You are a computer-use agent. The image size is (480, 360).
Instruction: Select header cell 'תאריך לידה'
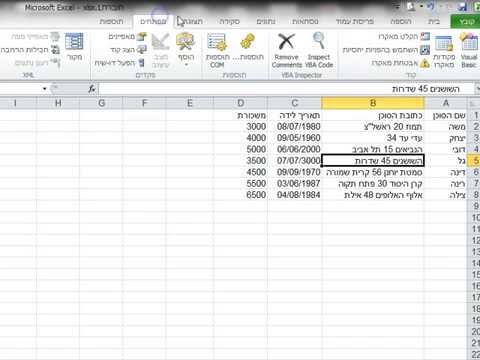point(294,115)
